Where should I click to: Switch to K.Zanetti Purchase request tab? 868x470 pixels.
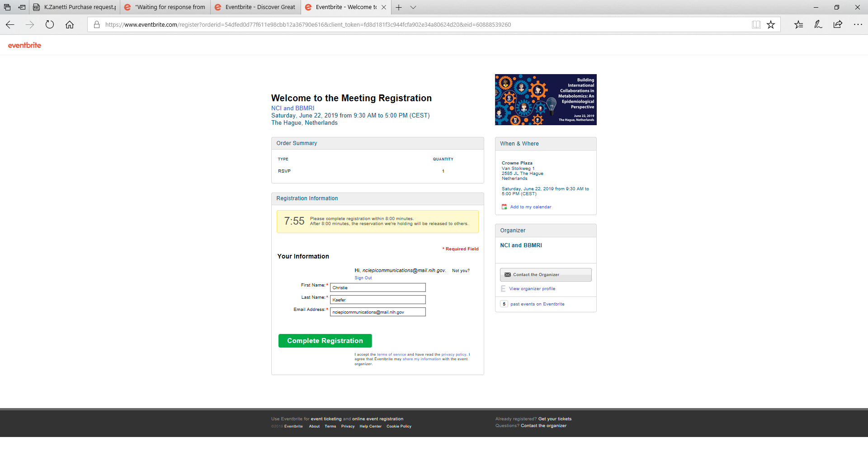tap(75, 7)
